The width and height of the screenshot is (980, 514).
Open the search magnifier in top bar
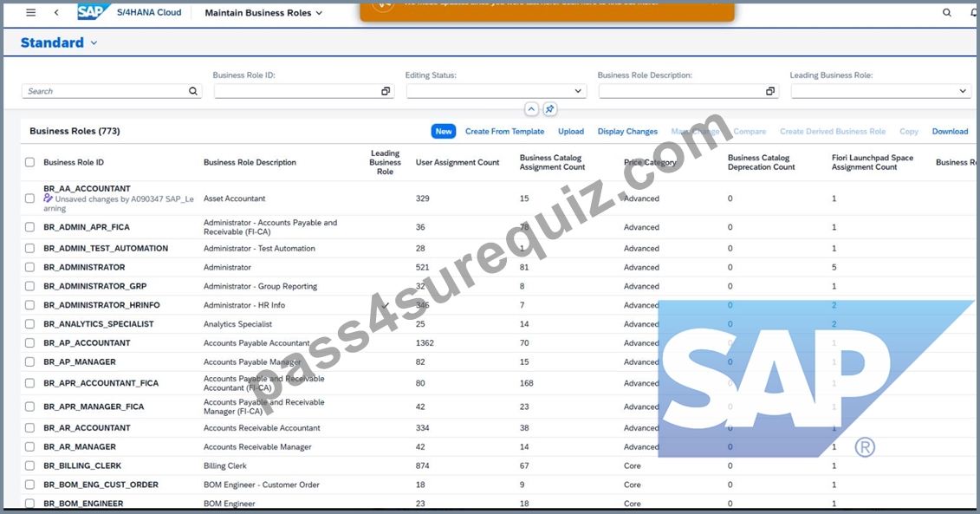(x=947, y=12)
